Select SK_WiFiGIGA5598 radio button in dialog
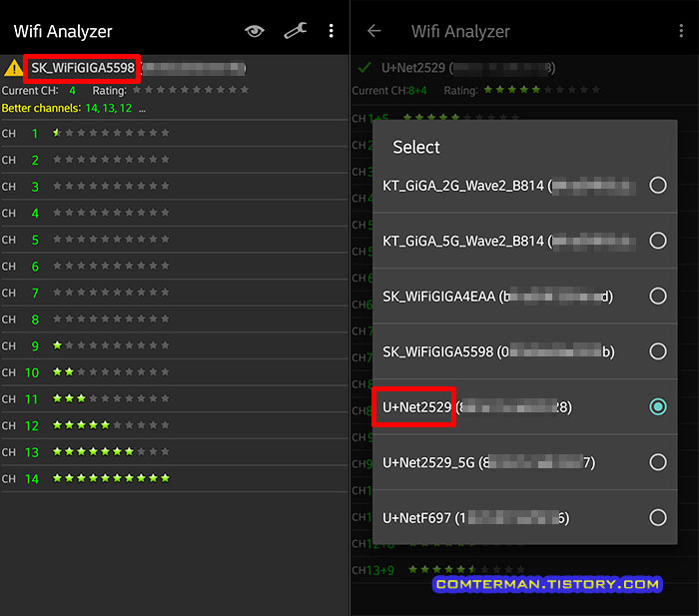Viewport: 699px width, 616px height. pyautogui.click(x=657, y=351)
